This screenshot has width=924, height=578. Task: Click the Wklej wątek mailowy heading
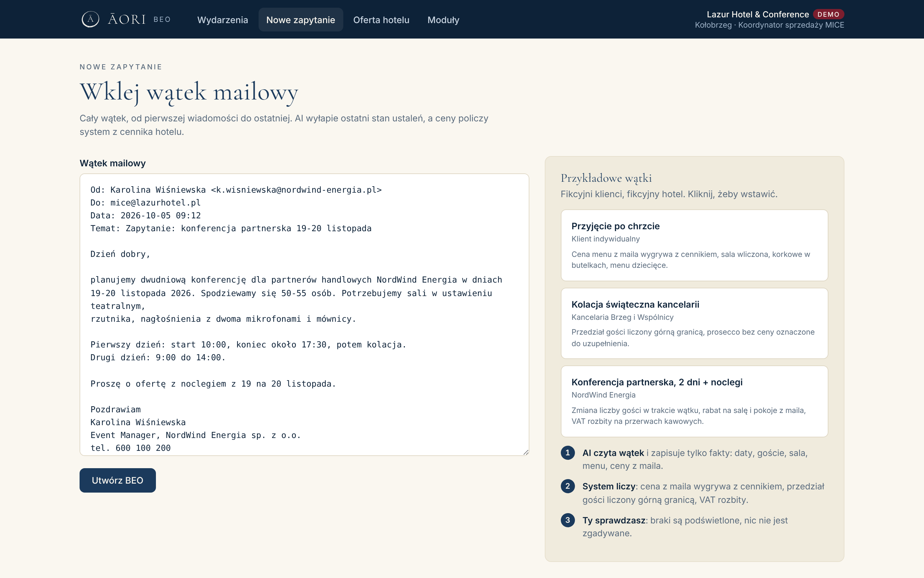coord(189,92)
